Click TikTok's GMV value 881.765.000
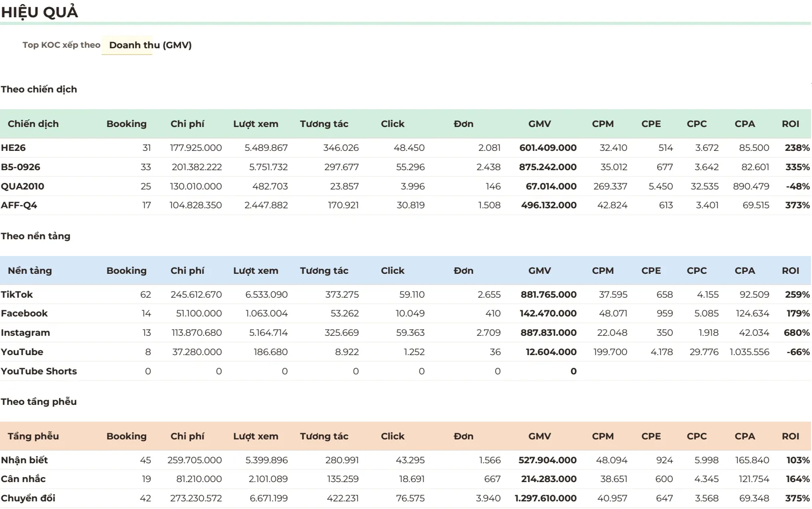This screenshot has height=509, width=812. [x=548, y=295]
